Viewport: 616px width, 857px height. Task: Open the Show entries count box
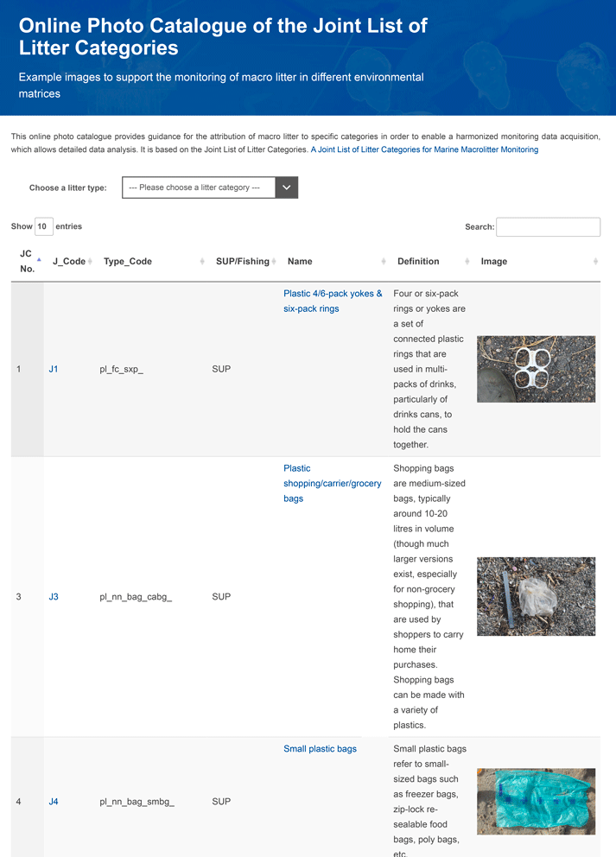44,226
